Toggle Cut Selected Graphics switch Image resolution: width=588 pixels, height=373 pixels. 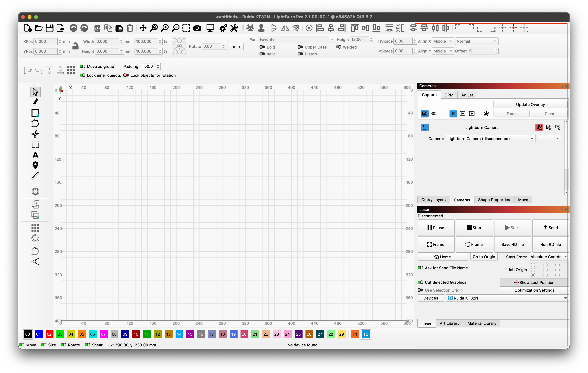click(x=420, y=282)
